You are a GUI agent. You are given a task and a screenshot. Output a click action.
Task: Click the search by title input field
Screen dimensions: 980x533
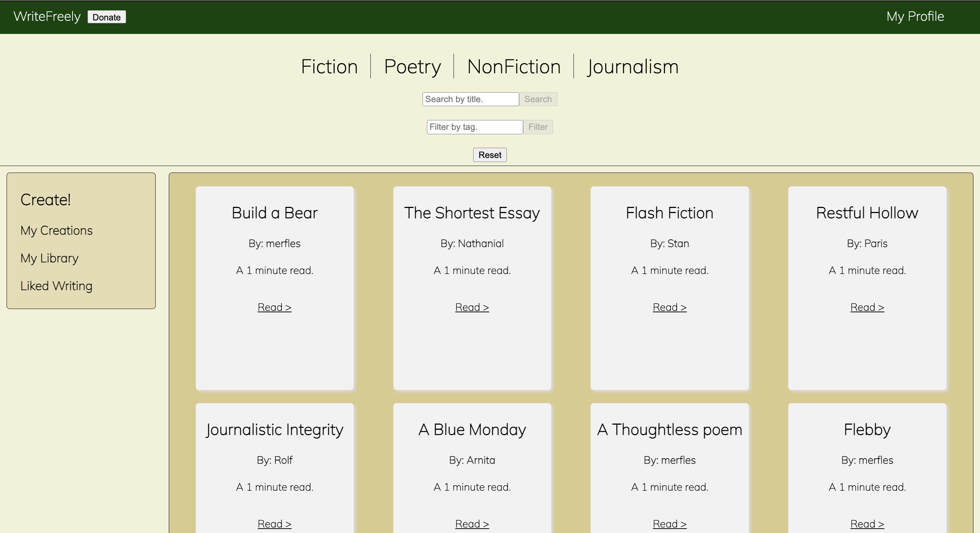470,99
